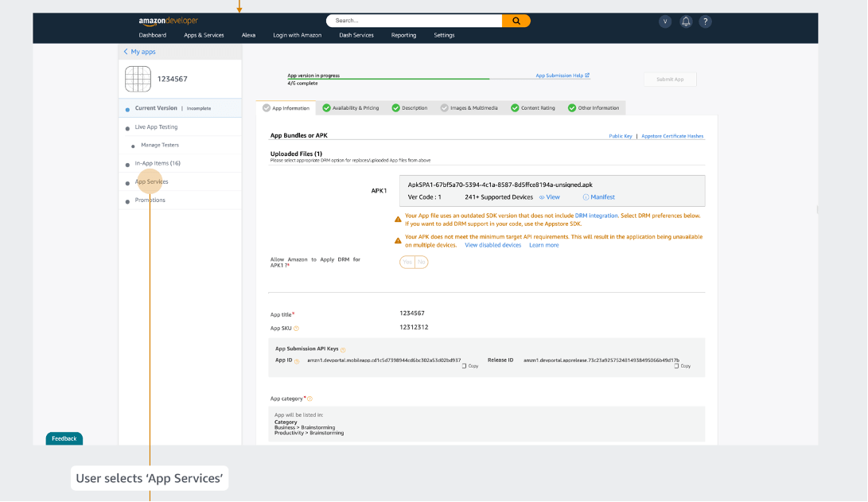
Task: Click the orange search magnifier button
Action: click(x=516, y=21)
